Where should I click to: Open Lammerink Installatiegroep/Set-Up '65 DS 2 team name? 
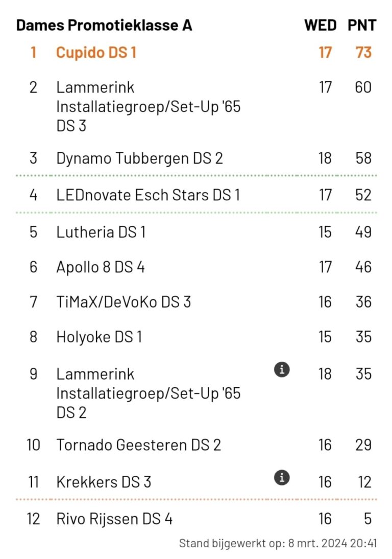(148, 393)
